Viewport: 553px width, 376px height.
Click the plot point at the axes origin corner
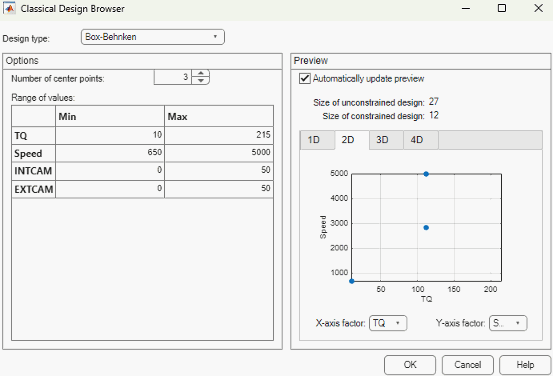352,281
